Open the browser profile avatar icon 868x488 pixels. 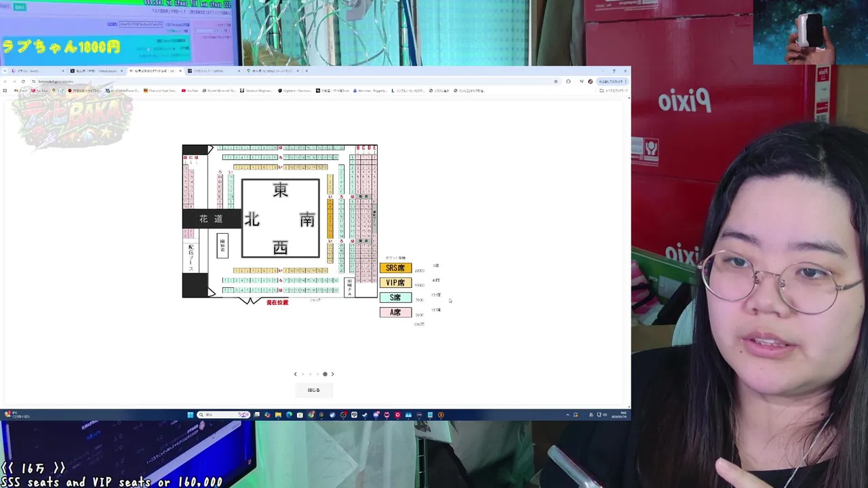pos(591,81)
